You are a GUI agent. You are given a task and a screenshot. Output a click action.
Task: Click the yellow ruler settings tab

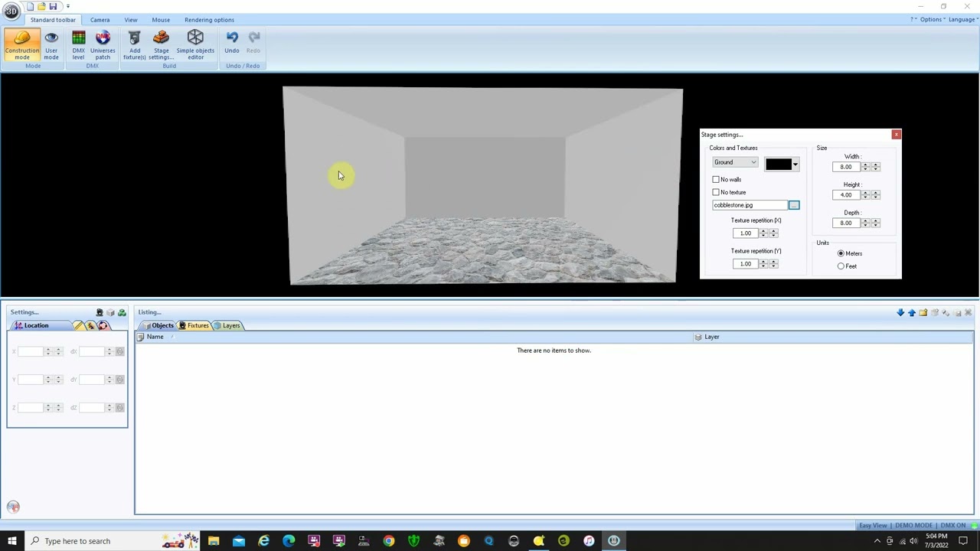pos(79,326)
